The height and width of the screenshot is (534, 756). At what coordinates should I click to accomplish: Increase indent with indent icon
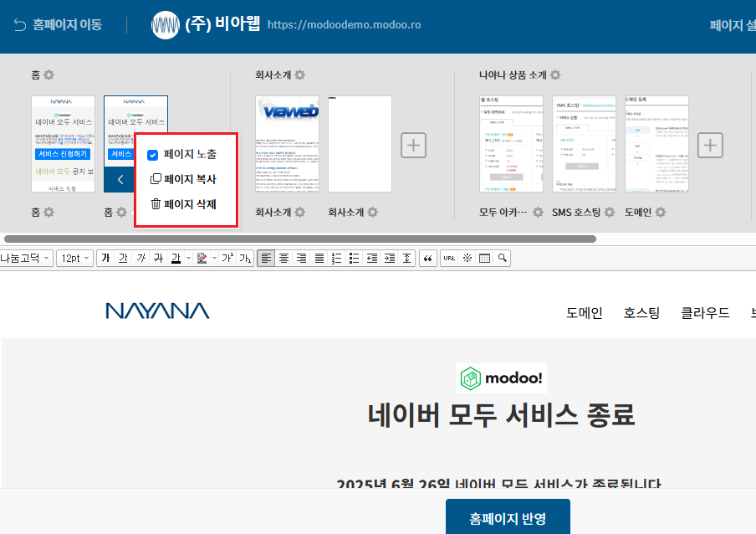click(x=389, y=258)
